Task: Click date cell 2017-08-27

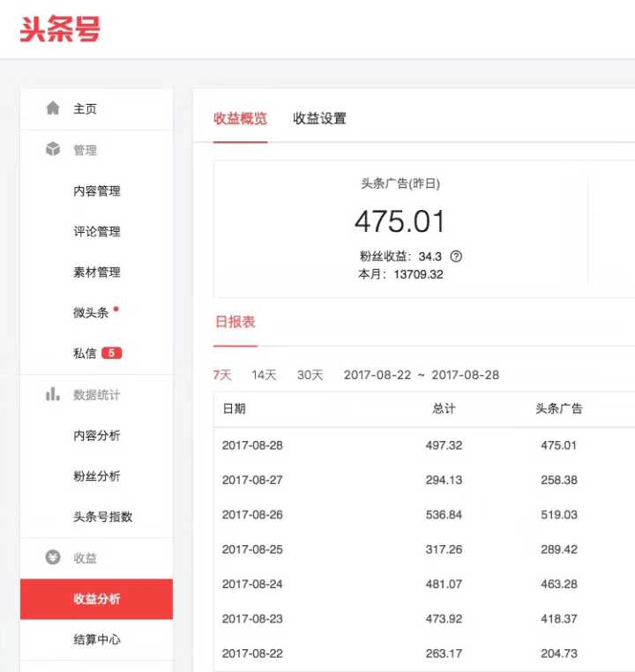Action: pyautogui.click(x=252, y=480)
